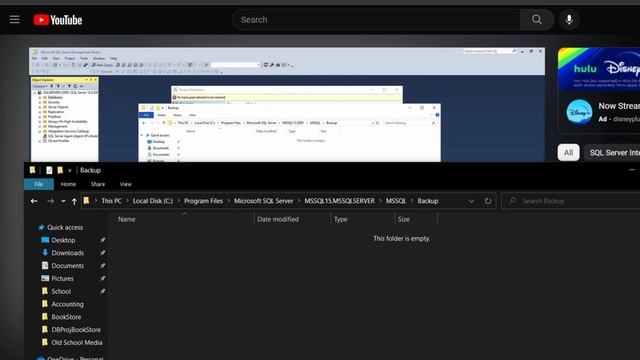This screenshot has height=360, width=640.
Task: Select the SQL Server filter chip
Action: point(612,153)
